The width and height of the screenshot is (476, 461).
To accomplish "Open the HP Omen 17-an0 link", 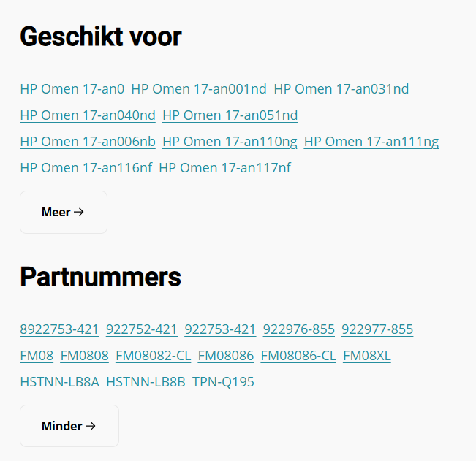I will coord(72,89).
